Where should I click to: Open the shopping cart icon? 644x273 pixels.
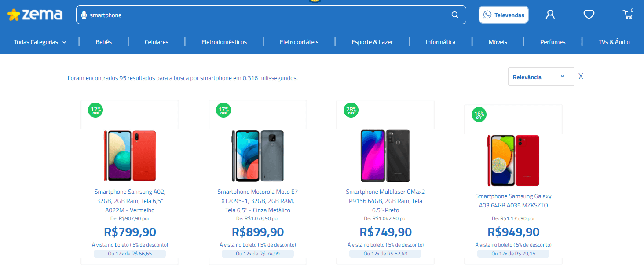point(628,15)
